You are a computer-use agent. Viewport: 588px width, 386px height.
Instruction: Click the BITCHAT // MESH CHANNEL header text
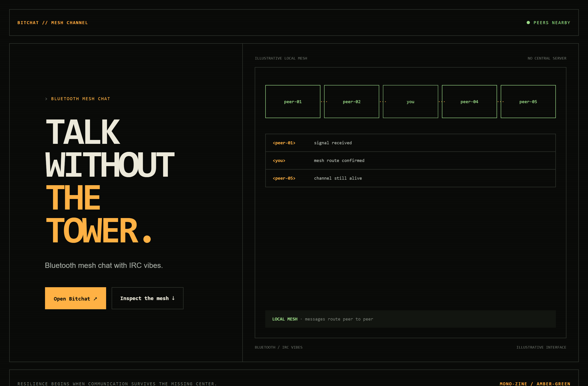(x=53, y=23)
